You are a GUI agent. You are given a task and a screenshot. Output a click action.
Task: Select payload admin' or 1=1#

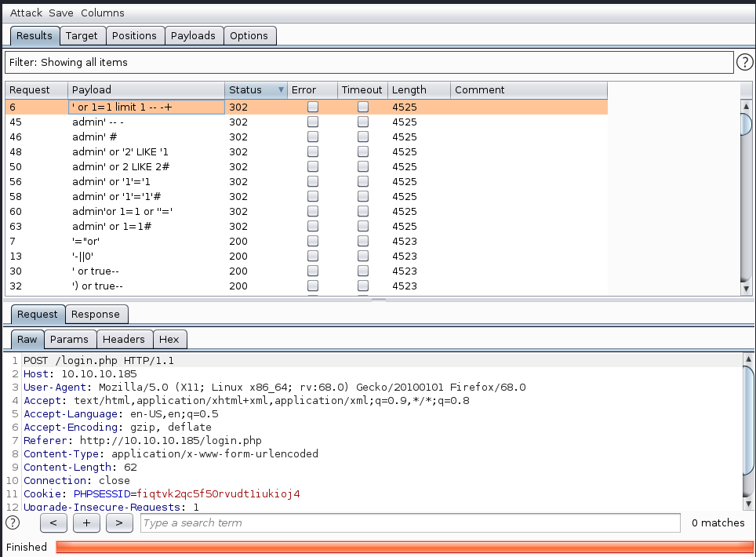point(112,227)
